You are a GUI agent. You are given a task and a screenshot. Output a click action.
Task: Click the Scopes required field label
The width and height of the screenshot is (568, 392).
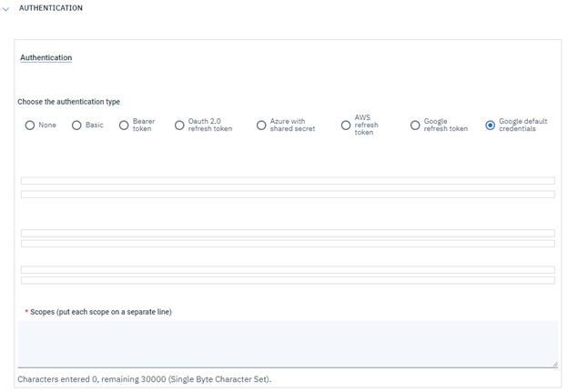point(100,312)
